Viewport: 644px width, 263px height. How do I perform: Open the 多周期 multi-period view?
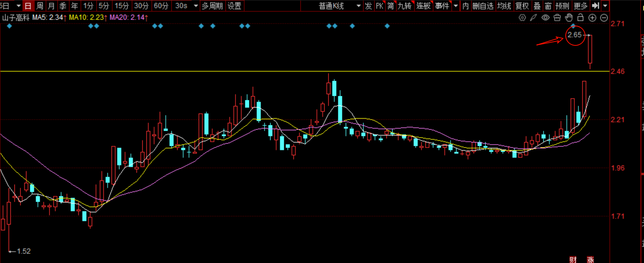coord(212,6)
